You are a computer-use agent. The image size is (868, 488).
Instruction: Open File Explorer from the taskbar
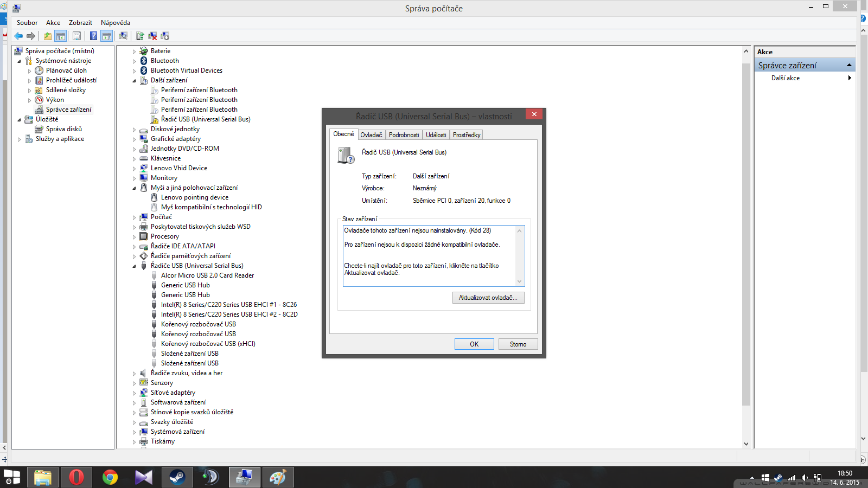tap(43, 477)
